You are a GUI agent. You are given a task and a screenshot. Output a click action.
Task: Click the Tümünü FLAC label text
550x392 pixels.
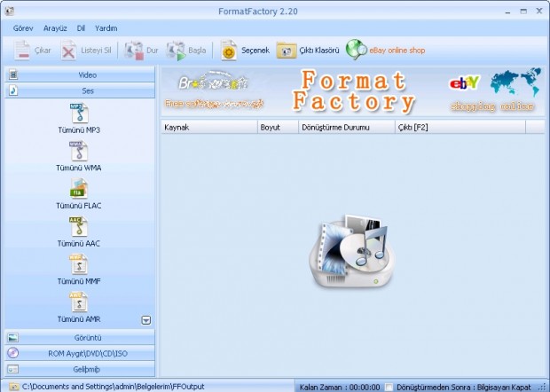79,206
